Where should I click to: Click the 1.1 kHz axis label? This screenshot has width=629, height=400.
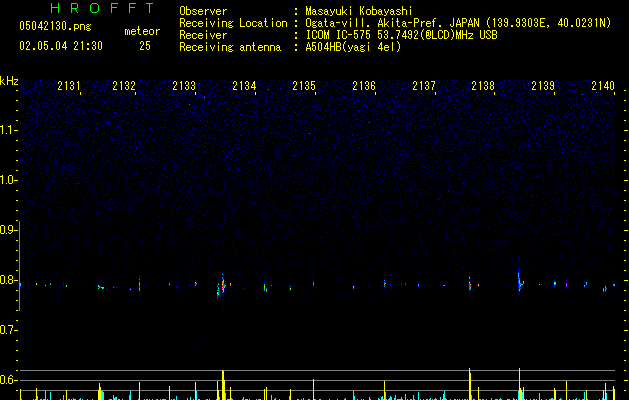[8, 130]
